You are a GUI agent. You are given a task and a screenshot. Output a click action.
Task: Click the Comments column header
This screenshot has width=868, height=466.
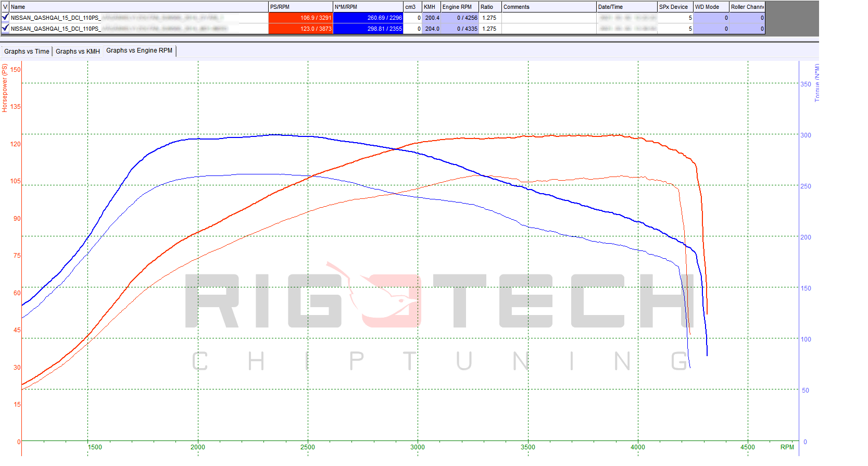tap(549, 7)
